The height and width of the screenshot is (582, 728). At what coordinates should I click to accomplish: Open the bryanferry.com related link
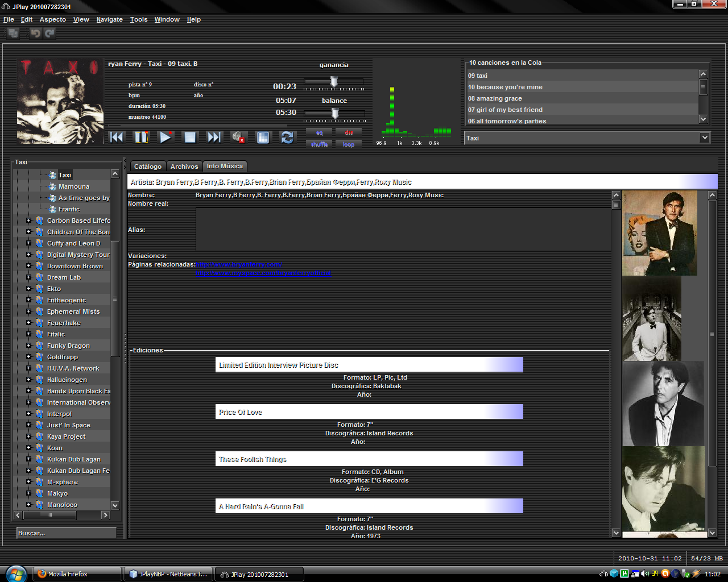239,264
